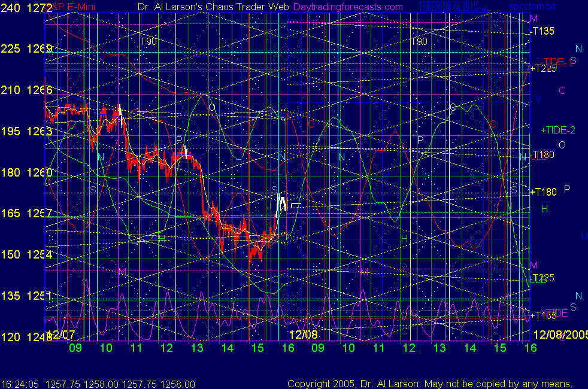Select the "-T135" line label
The image size is (588, 389).
(x=542, y=31)
